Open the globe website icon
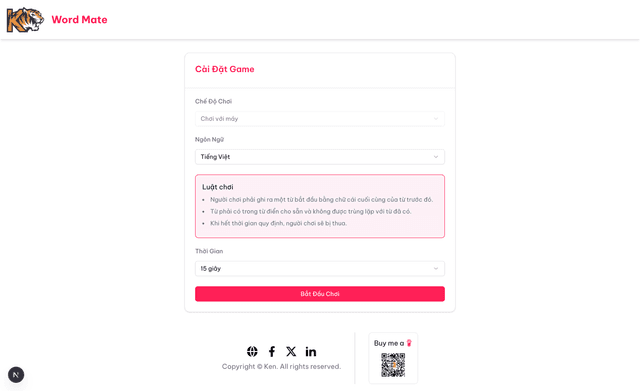This screenshot has height=391, width=640. coord(252,351)
